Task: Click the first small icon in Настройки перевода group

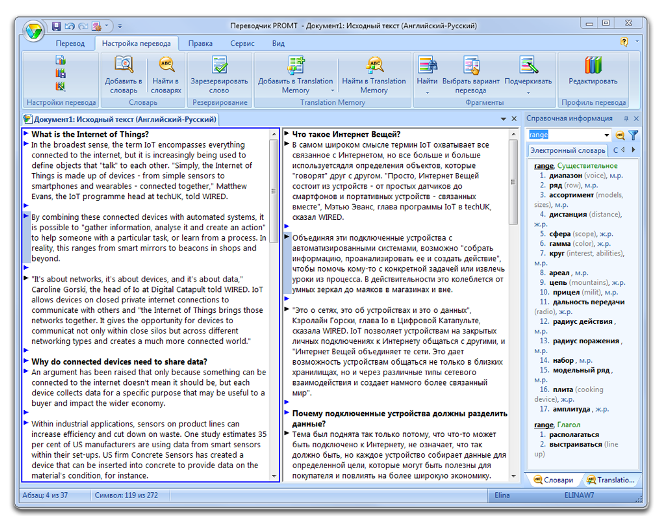Action: [60, 60]
